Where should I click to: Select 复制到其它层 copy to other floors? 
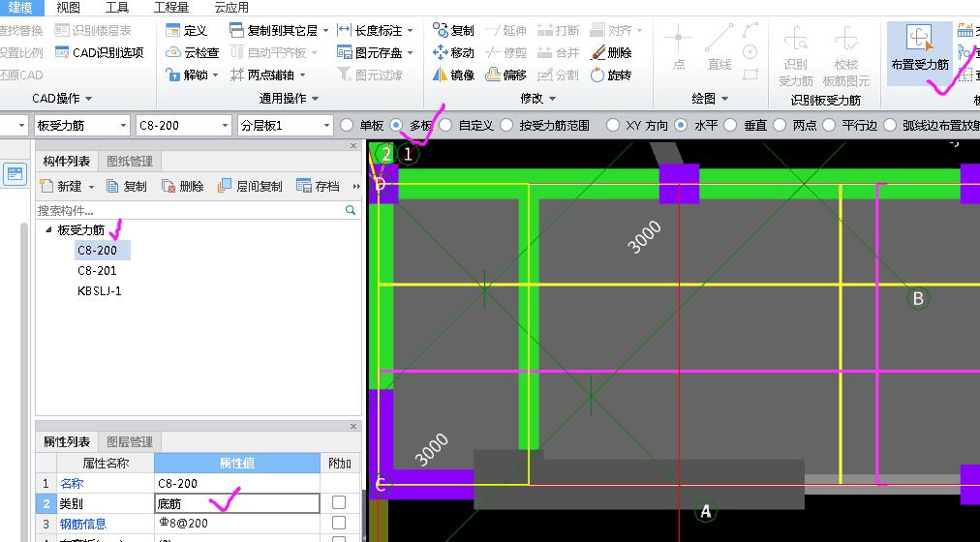coord(274,30)
